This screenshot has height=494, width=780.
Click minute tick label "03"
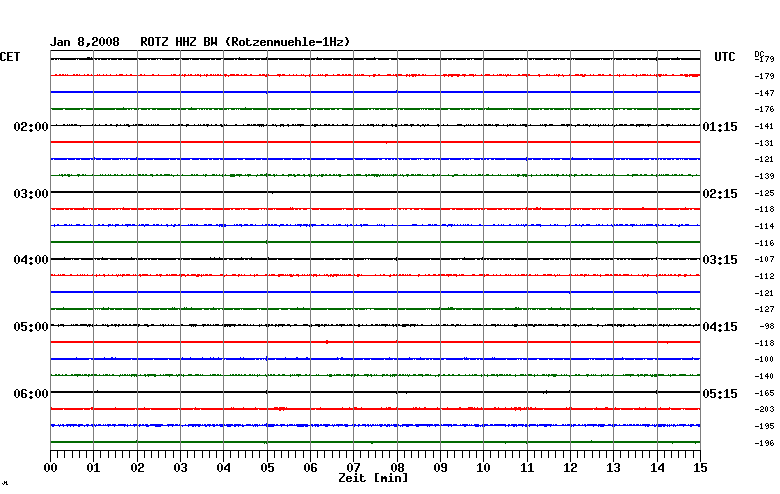(x=181, y=468)
